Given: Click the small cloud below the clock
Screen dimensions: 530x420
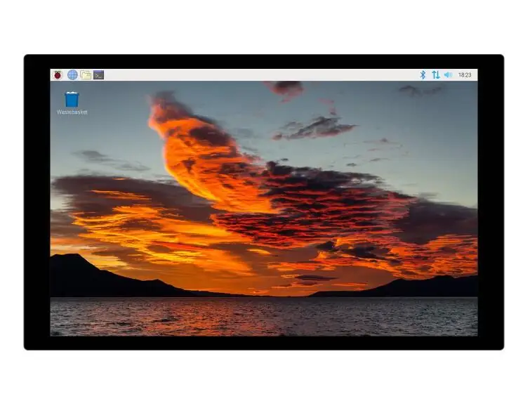Looking at the screenshot, I should [x=420, y=90].
